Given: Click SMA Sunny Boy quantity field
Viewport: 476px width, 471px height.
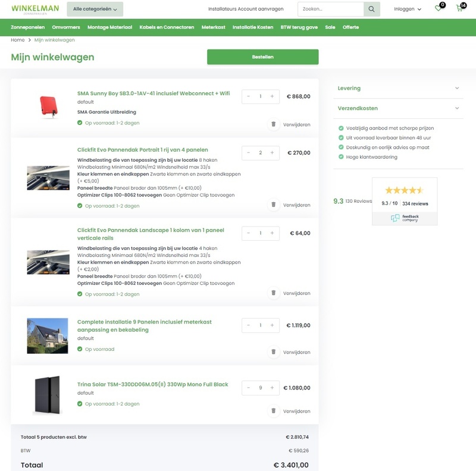Looking at the screenshot, I should [x=261, y=96].
